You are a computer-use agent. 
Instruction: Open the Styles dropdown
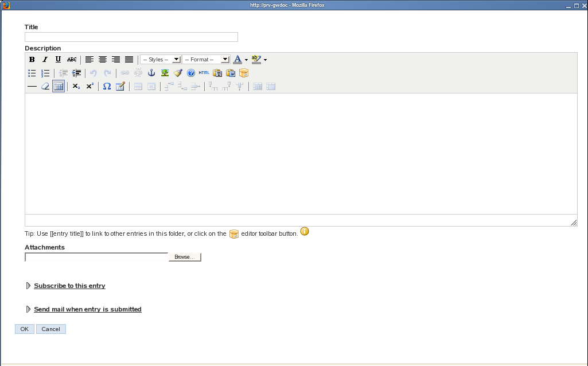[x=160, y=59]
